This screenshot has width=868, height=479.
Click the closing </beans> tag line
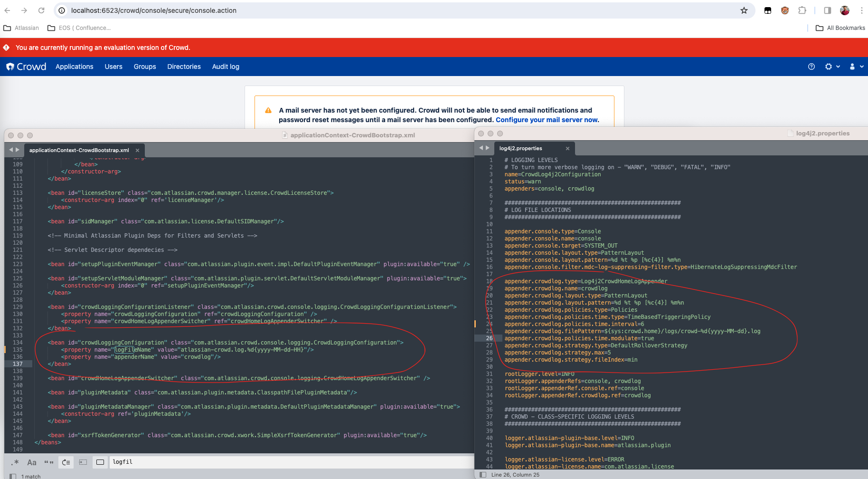coord(48,442)
